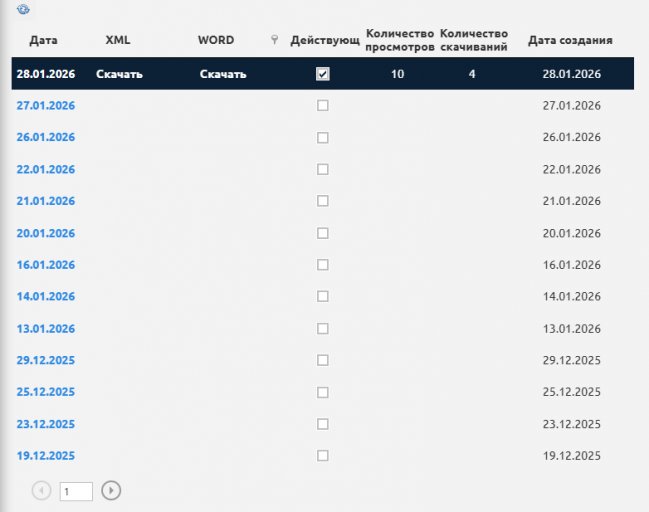The image size is (649, 512).
Task: Sort by Дата создания column header
Action: pos(570,40)
